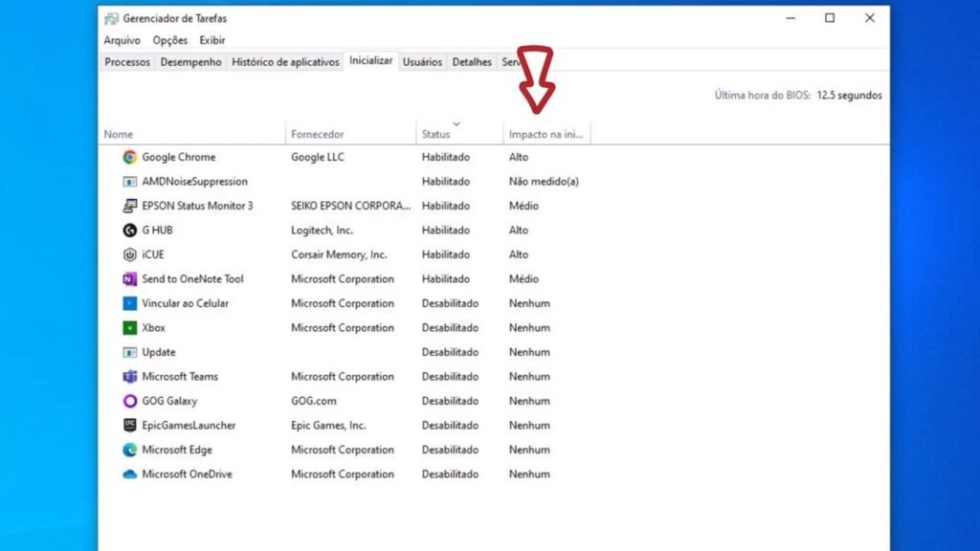Select the Microsoft OneDrive cloud icon
This screenshot has height=551, width=980.
coord(129,474)
